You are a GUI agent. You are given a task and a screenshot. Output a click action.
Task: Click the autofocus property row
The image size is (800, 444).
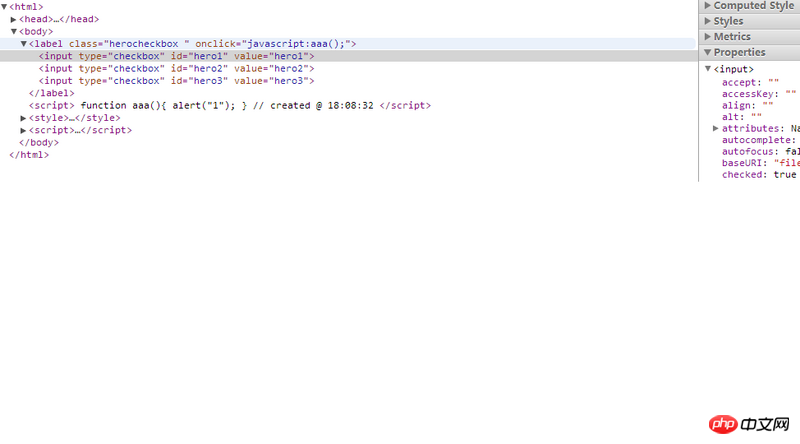coord(760,152)
